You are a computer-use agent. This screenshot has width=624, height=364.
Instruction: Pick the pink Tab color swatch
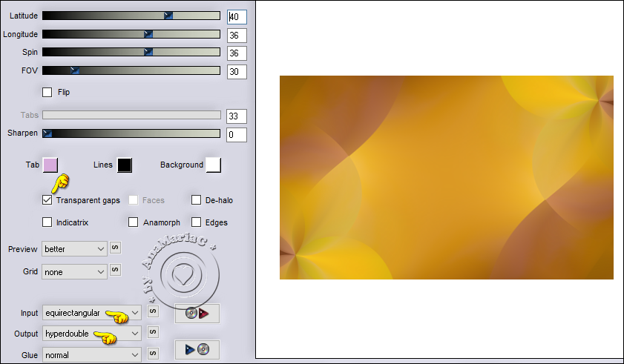point(50,165)
